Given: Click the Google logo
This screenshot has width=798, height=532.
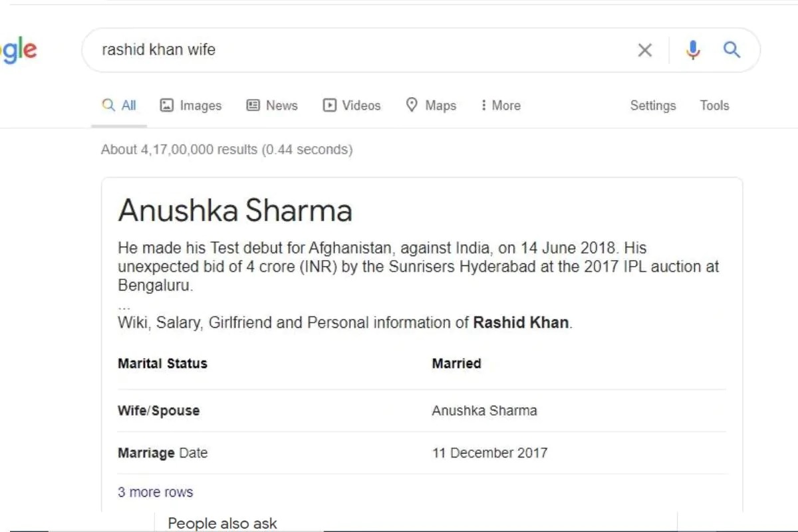Looking at the screenshot, I should pos(19,51).
